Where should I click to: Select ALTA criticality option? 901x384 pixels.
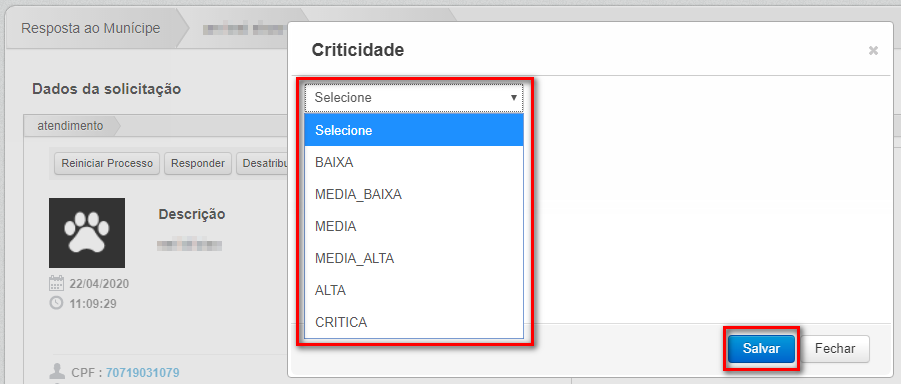(414, 290)
